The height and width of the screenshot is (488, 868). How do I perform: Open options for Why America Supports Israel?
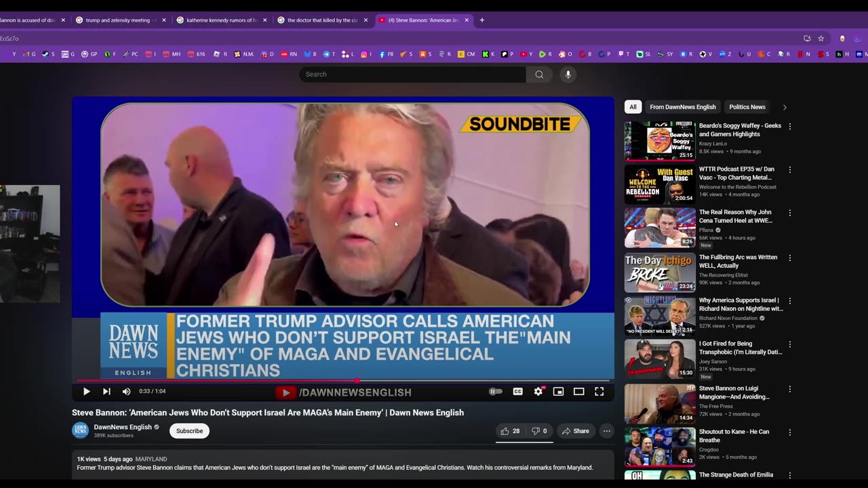tap(789, 301)
